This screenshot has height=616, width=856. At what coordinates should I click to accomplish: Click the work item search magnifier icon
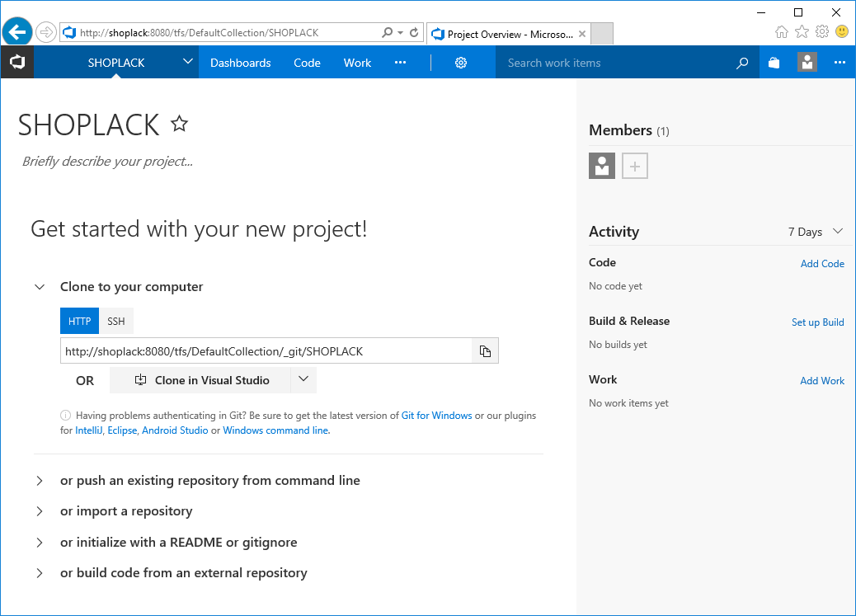(742, 63)
